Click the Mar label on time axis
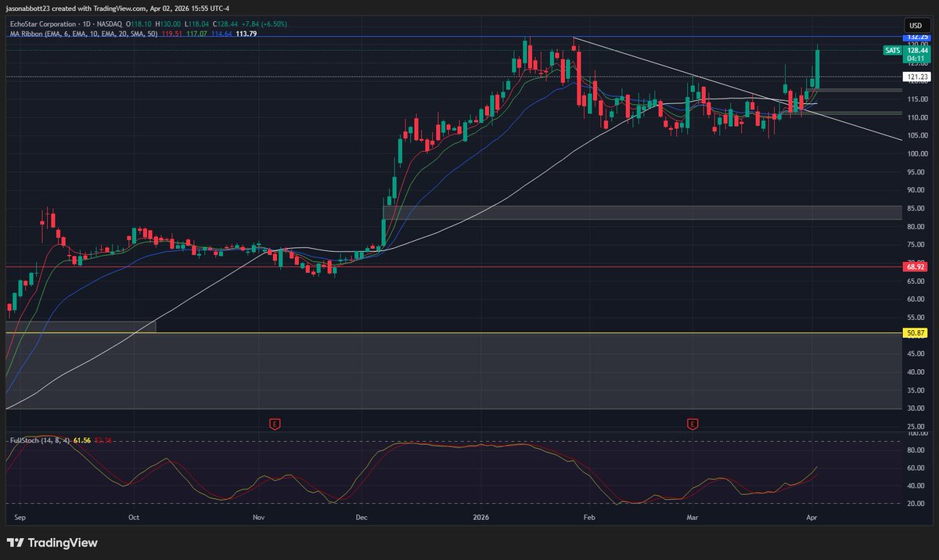The width and height of the screenshot is (939, 560). pos(692,518)
